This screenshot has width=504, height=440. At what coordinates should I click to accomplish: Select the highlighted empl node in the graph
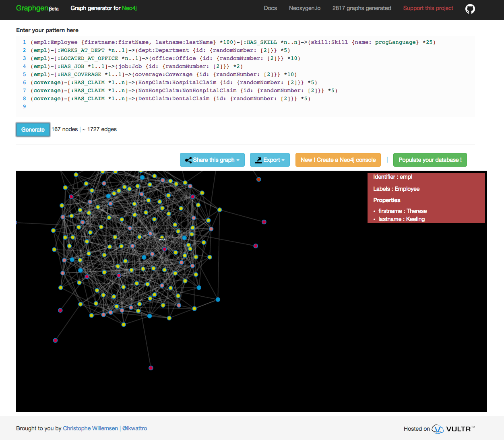click(162, 237)
